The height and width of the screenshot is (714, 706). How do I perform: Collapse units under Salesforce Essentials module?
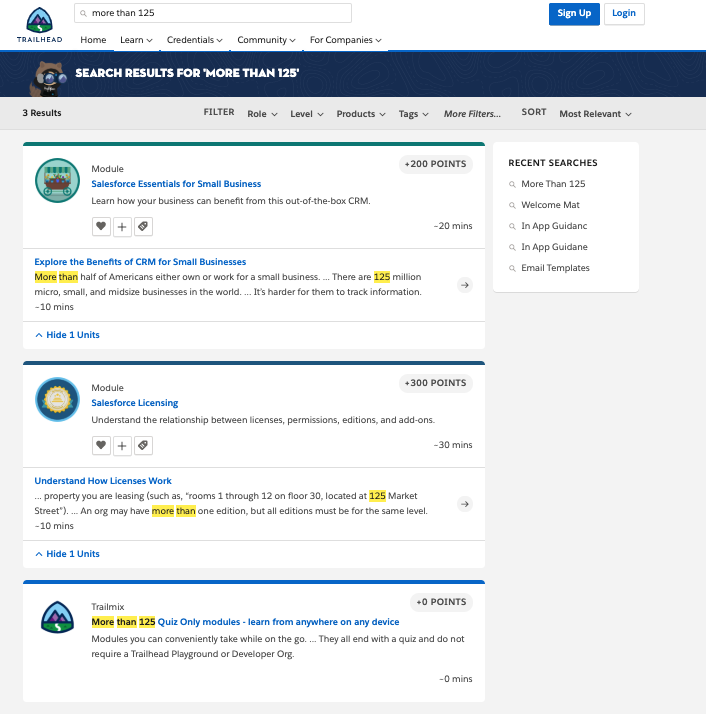pos(67,335)
